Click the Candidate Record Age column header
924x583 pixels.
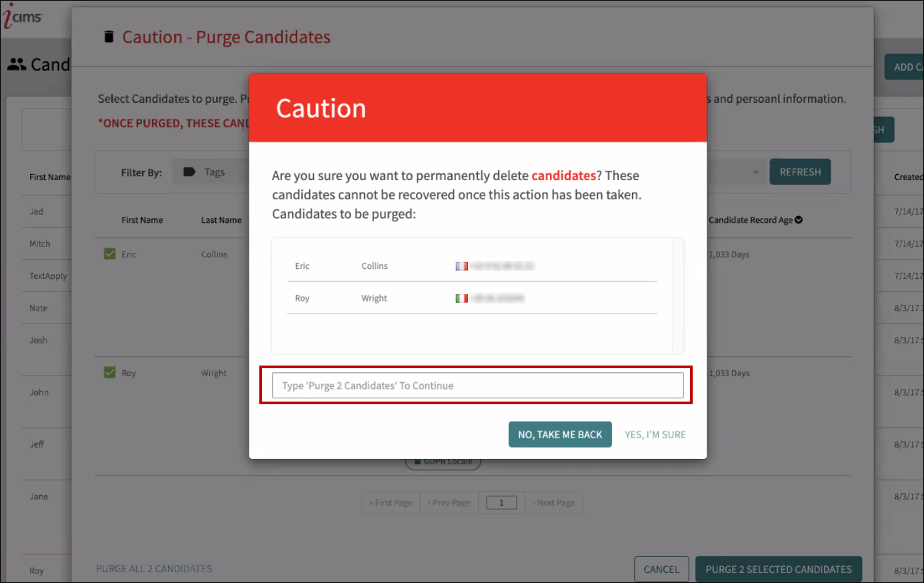tap(751, 220)
